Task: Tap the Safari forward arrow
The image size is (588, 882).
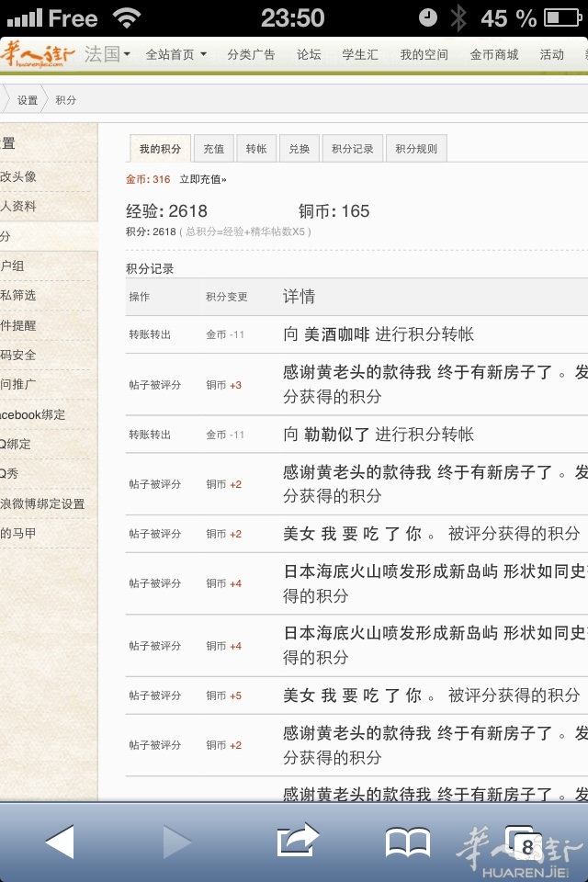Action: pos(177,841)
